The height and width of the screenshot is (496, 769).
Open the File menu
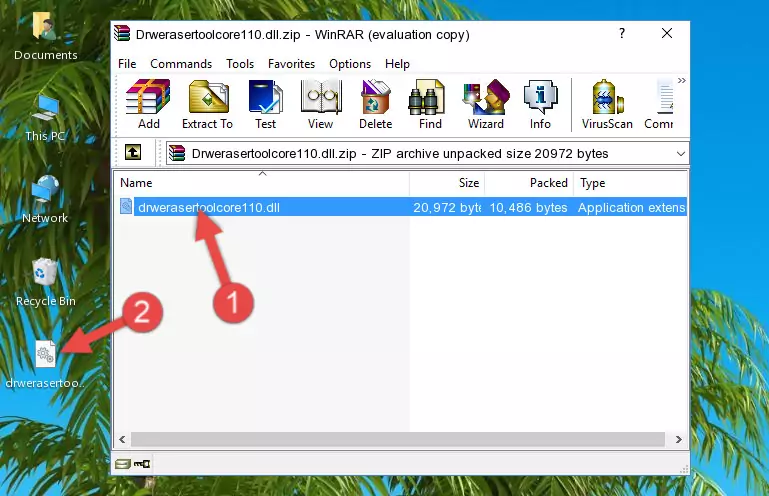(x=127, y=64)
